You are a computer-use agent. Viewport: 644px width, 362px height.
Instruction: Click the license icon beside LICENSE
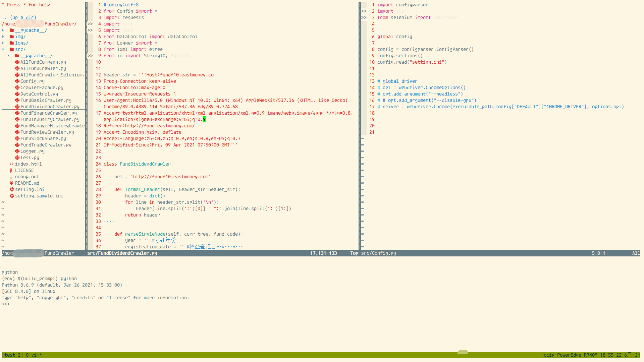click(12, 170)
